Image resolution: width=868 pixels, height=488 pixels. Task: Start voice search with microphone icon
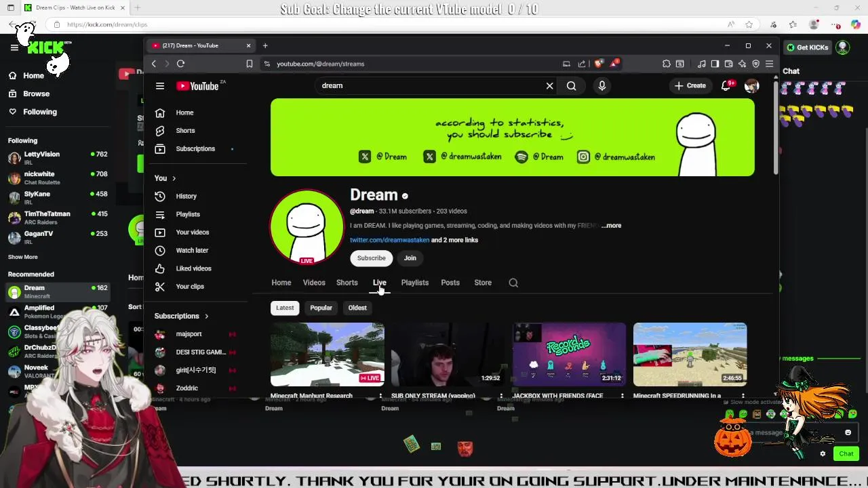[x=601, y=86]
